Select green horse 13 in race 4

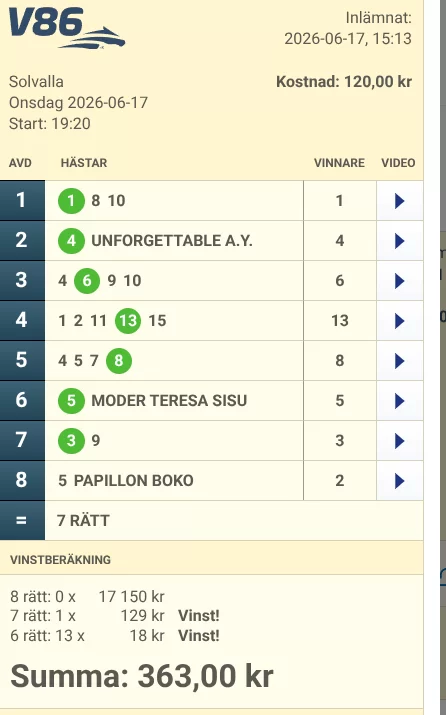[x=128, y=321]
